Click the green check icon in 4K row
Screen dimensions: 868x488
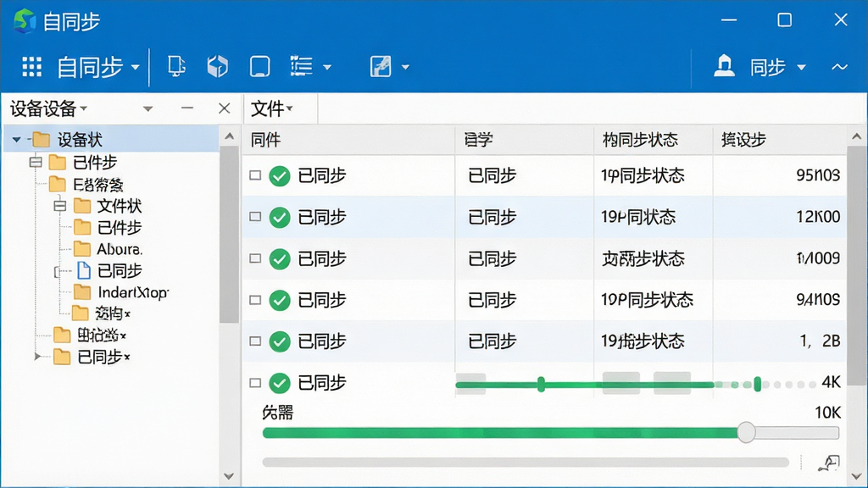pyautogui.click(x=280, y=383)
